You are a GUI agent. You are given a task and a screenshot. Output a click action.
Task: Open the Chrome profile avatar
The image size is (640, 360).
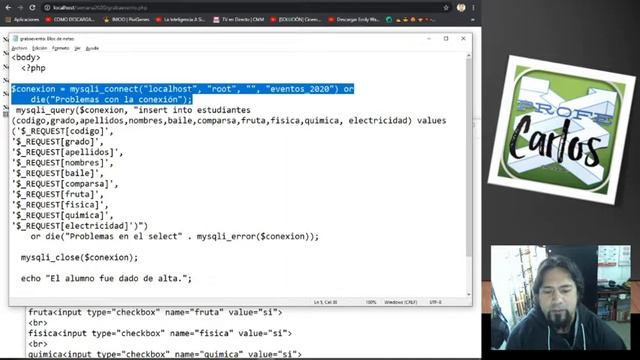pos(461,7)
